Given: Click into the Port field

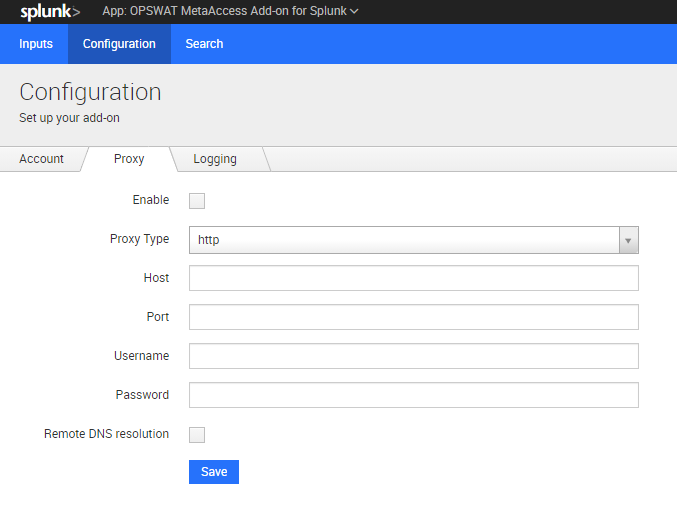Looking at the screenshot, I should pos(414,317).
